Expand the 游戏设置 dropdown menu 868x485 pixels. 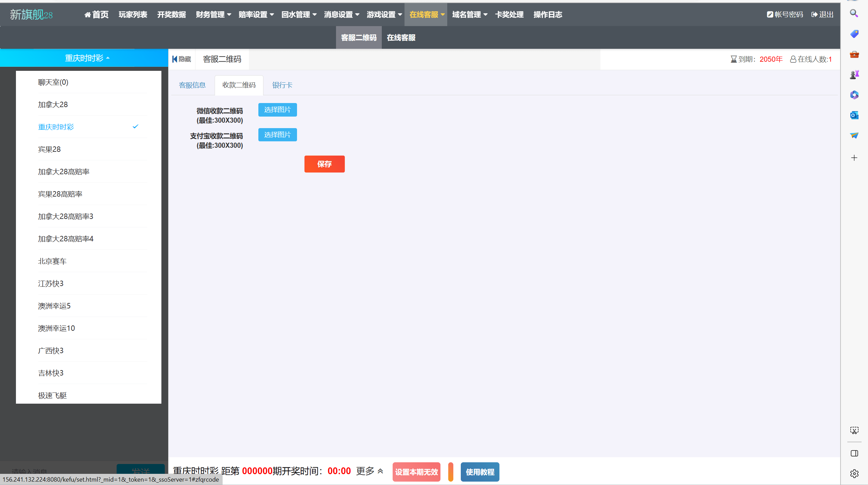(384, 15)
